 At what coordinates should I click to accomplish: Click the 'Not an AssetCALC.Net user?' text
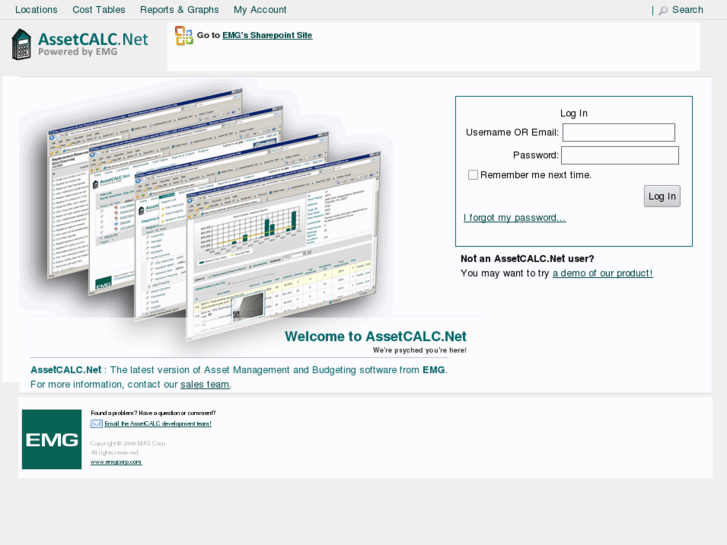coord(527,259)
